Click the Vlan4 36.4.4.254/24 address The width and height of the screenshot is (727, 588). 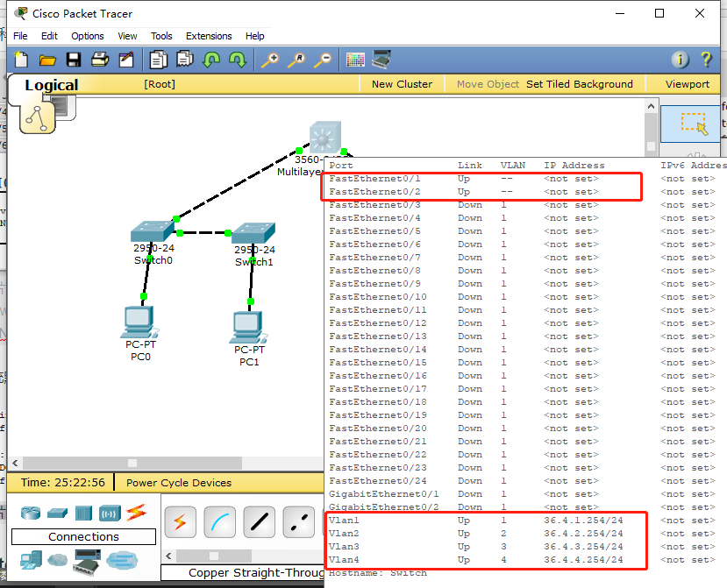583,560
